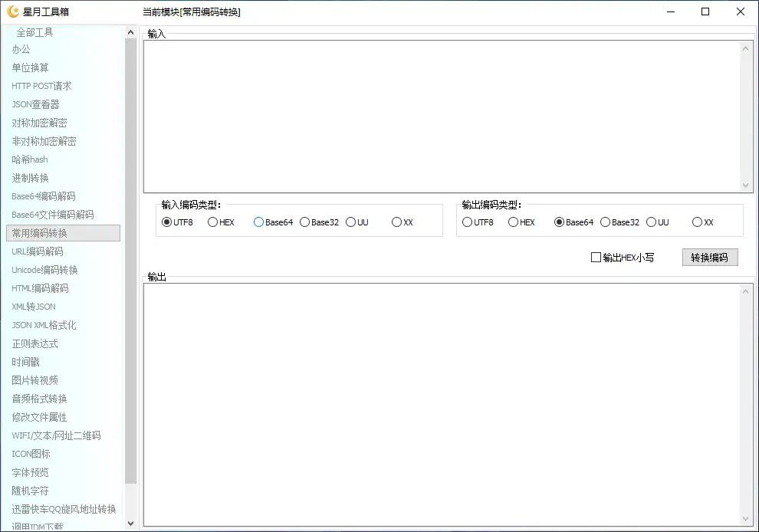
Task: Select the 常用编码转换 sidebar item
Action: pyautogui.click(x=63, y=233)
